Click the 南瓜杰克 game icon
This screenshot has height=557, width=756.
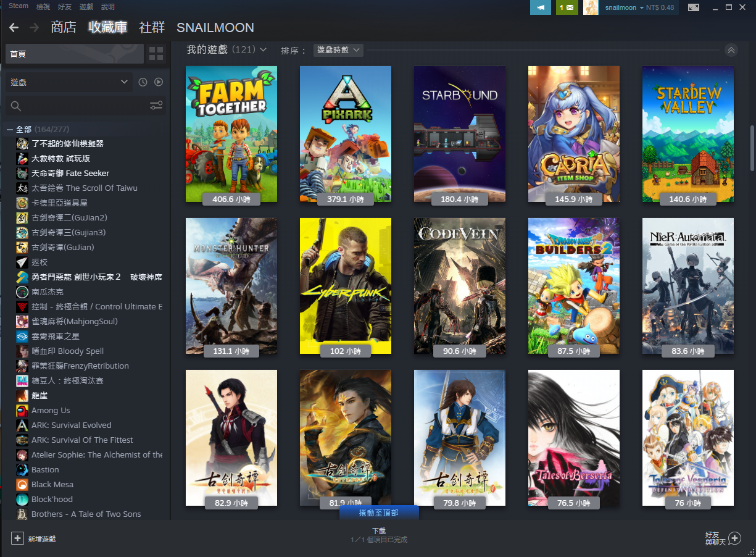point(22,292)
